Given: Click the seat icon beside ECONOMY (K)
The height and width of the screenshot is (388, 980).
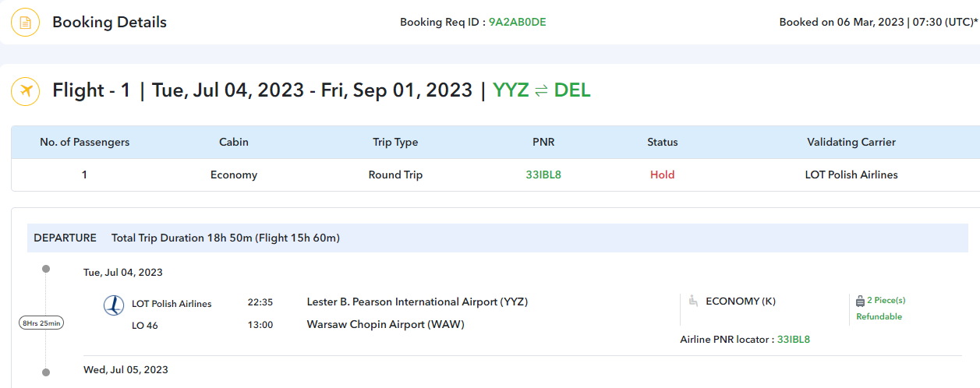Looking at the screenshot, I should pos(693,302).
